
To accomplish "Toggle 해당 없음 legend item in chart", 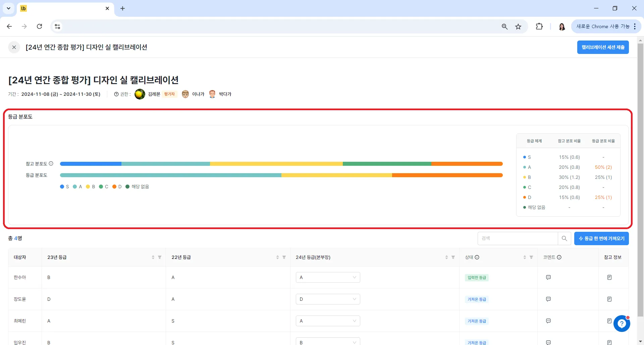I will pos(137,187).
